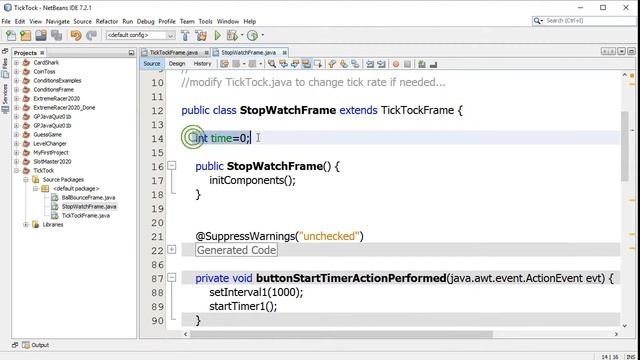The height and width of the screenshot is (360, 640).
Task: Click the Previous Bookmark icon
Action: 332,64
